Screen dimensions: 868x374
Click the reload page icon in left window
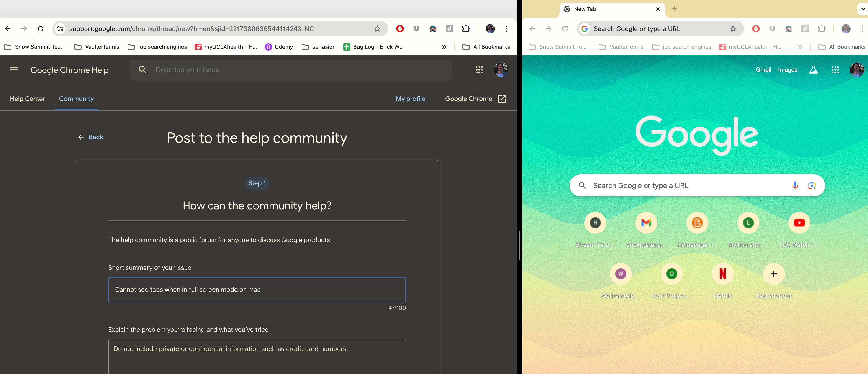click(40, 29)
